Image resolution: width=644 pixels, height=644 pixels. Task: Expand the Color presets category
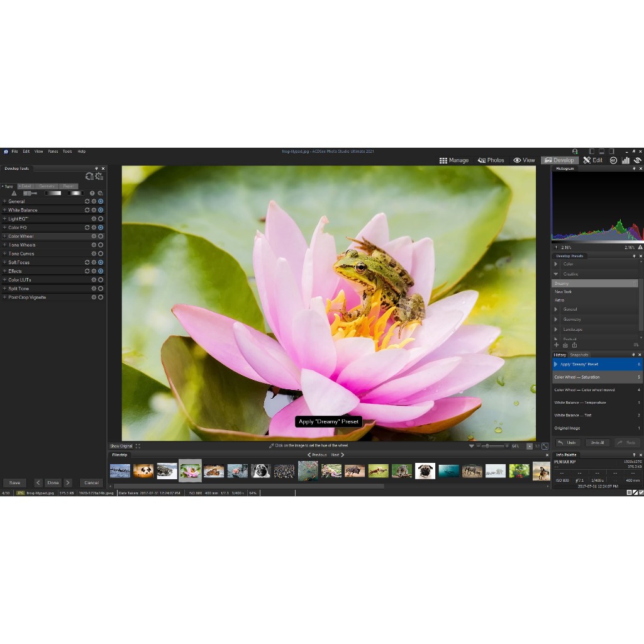[x=556, y=264]
